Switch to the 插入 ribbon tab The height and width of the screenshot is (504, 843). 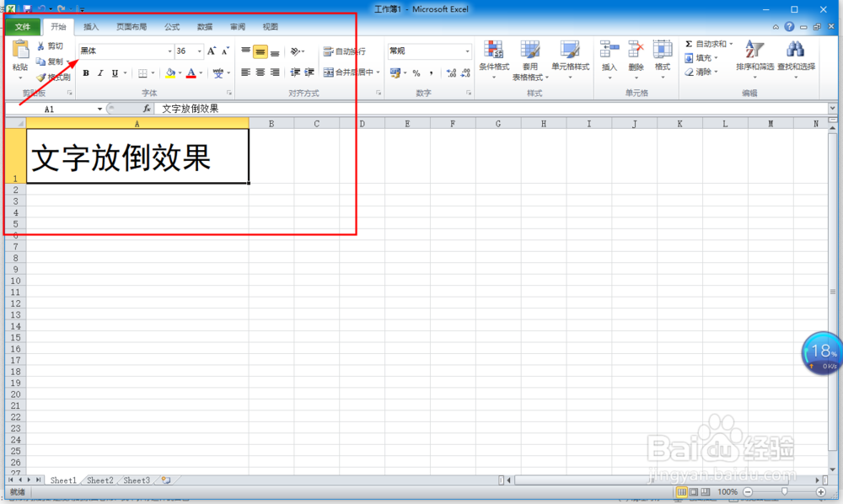click(91, 26)
